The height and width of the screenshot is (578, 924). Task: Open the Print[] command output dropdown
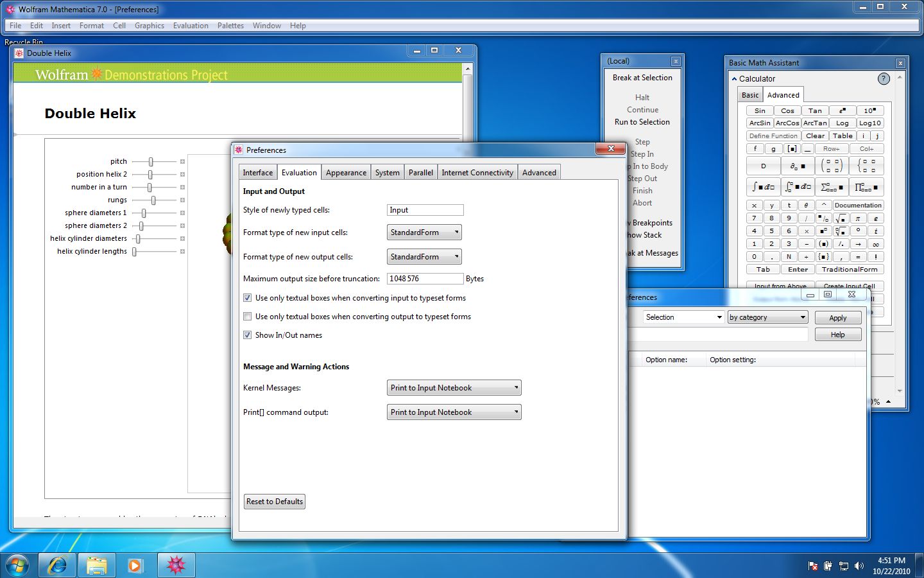[454, 412]
